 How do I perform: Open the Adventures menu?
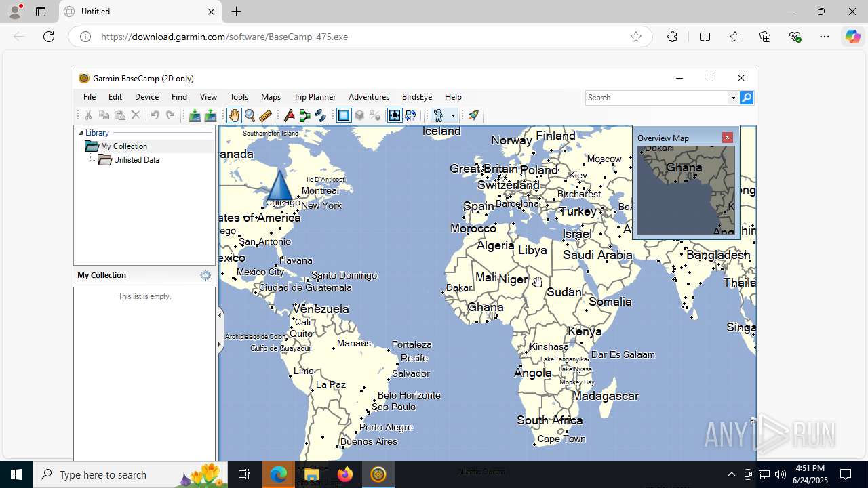coord(369,97)
